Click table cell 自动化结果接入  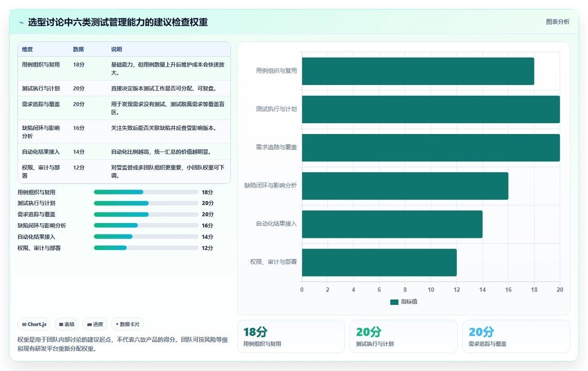coord(41,152)
